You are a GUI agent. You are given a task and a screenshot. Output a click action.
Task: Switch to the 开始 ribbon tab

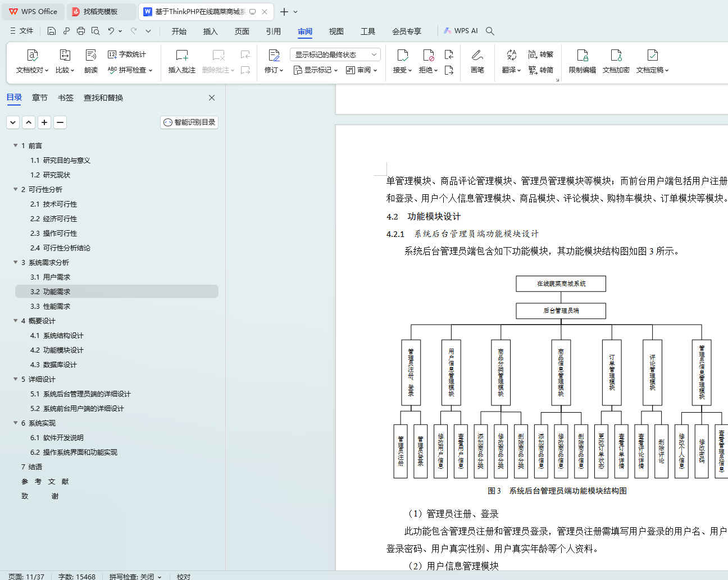point(179,31)
